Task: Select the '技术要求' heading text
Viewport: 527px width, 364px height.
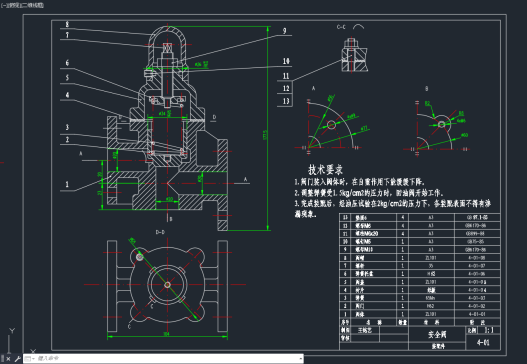Action: point(325,170)
